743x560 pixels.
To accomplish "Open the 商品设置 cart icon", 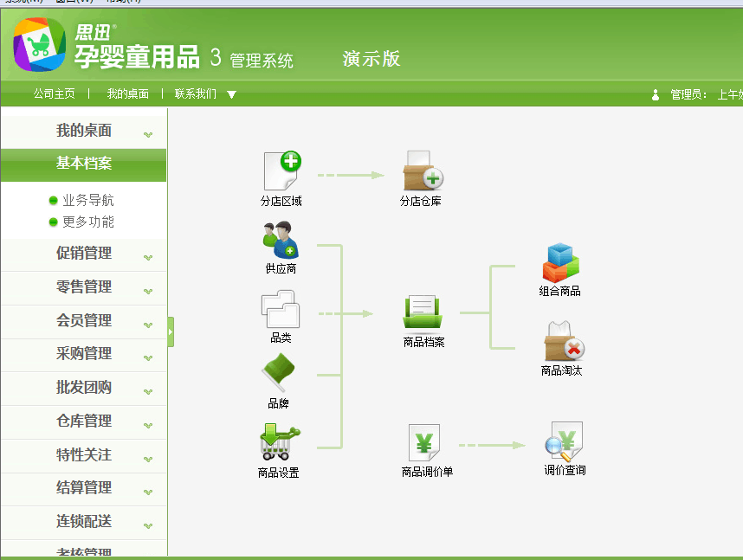I will click(280, 442).
